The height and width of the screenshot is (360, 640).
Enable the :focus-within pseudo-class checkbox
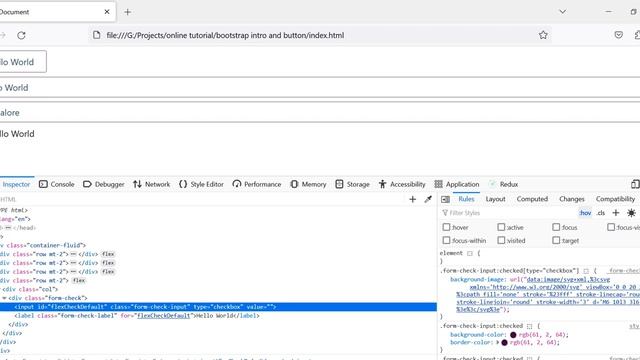click(447, 240)
